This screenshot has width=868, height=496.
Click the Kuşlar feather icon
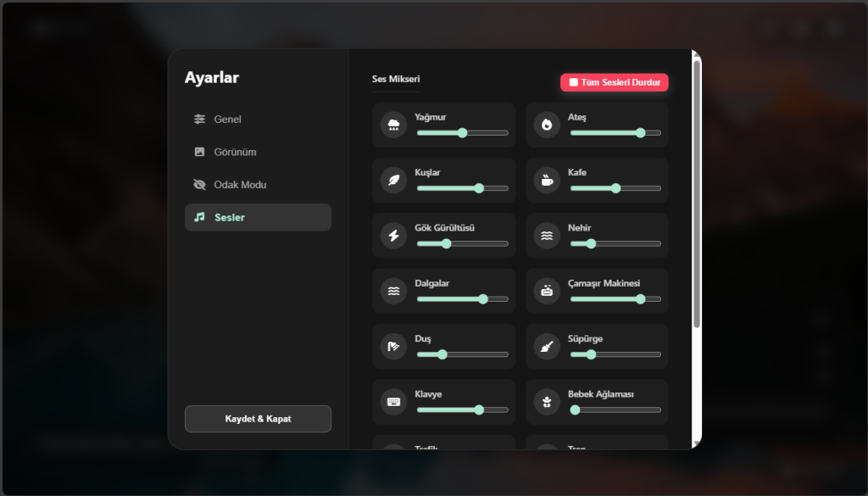(x=393, y=180)
